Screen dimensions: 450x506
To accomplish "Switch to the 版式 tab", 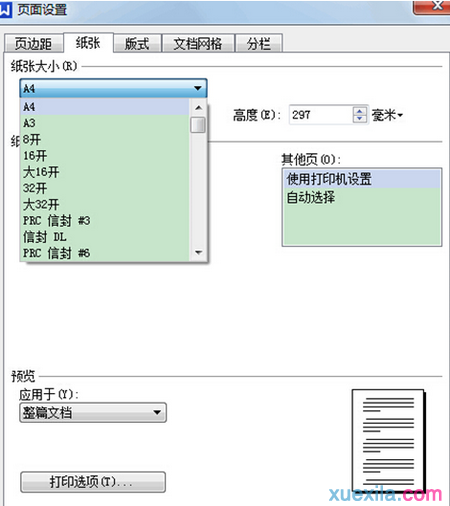I will point(137,44).
